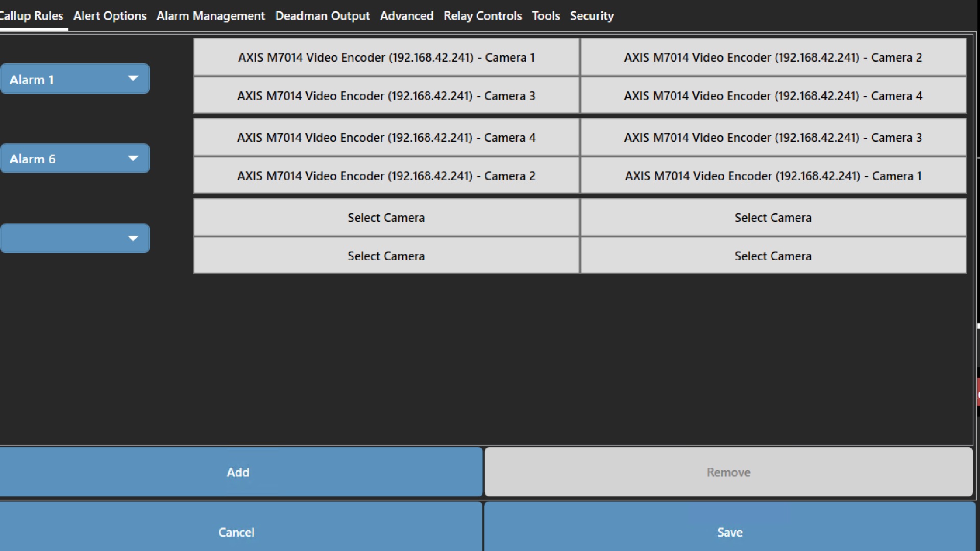Open the empty alarm dropdown

tap(75, 238)
